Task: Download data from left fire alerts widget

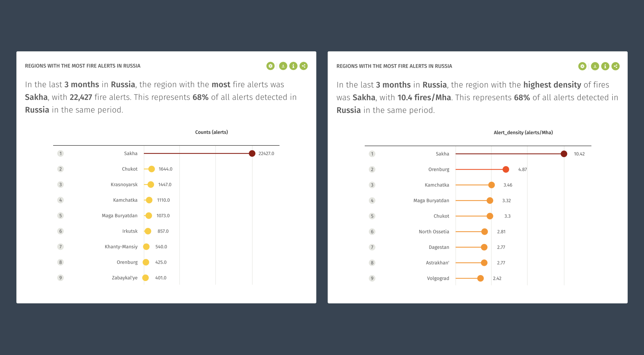Action: (x=283, y=66)
